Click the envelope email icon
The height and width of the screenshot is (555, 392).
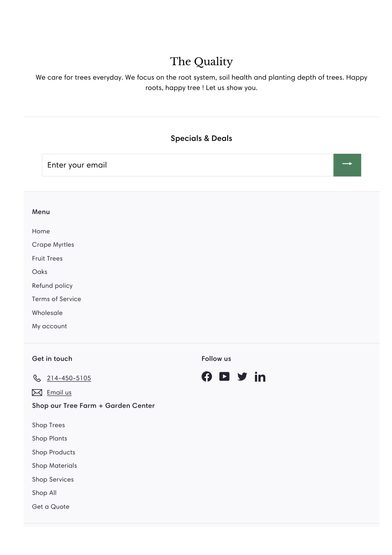pos(37,392)
